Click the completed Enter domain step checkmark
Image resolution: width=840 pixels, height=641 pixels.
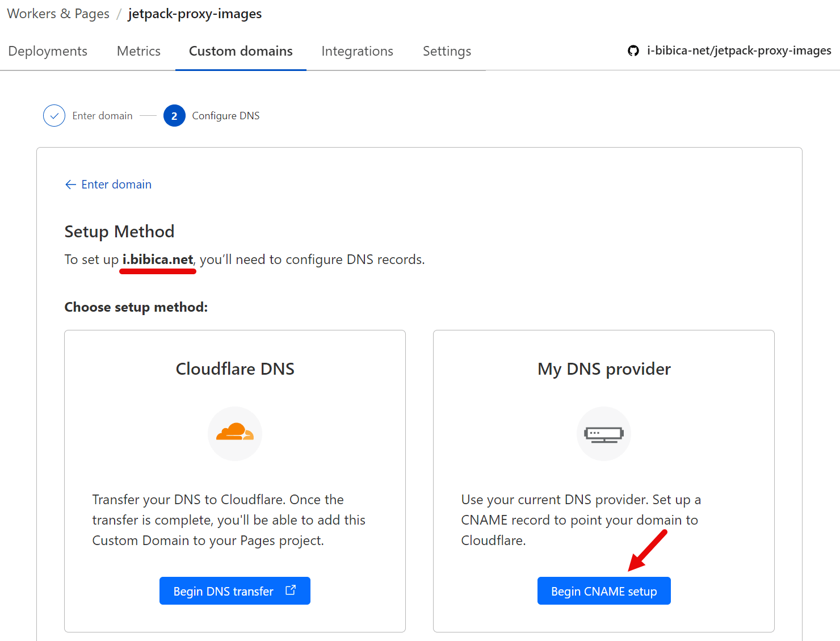pos(54,116)
